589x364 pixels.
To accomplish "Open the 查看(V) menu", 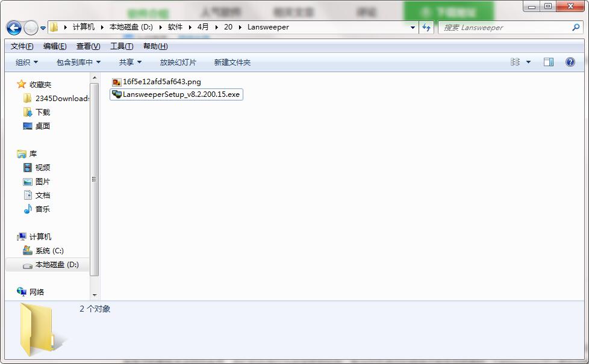I will pyautogui.click(x=89, y=46).
